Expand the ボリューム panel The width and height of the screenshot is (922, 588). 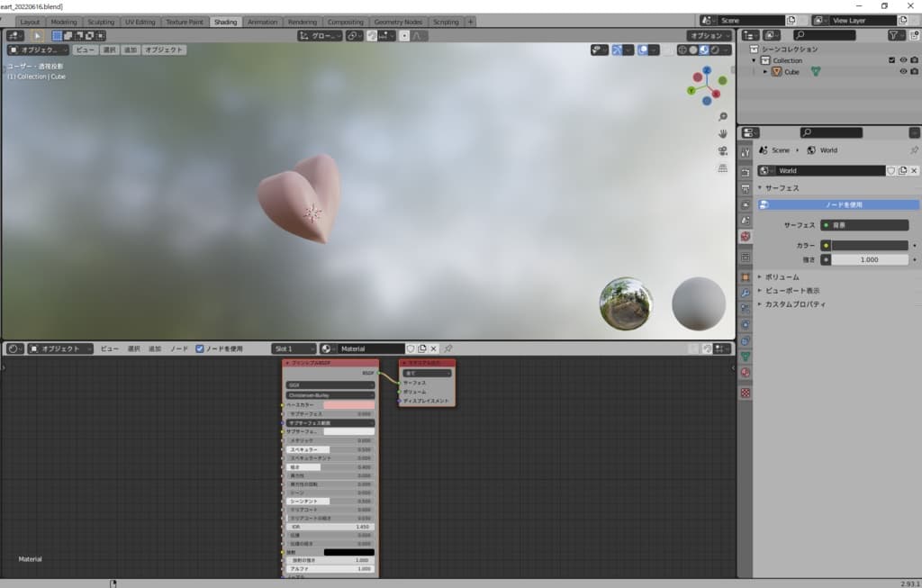click(783, 277)
